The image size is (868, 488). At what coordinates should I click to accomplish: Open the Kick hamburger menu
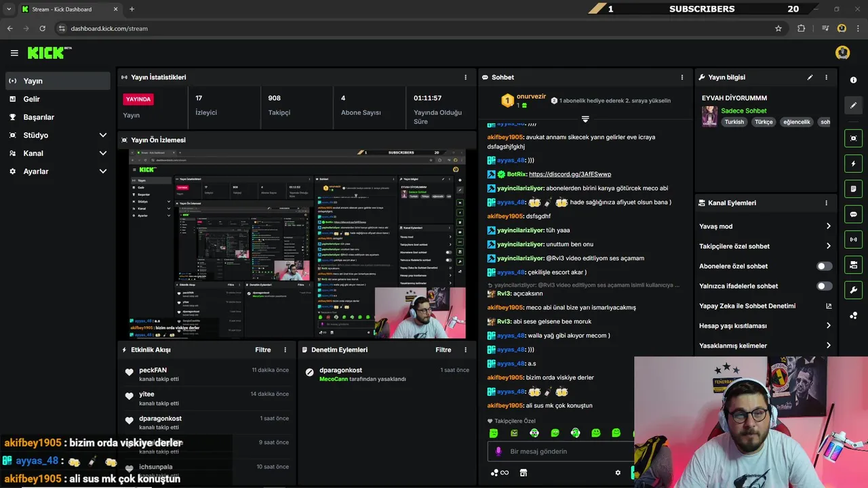tap(14, 53)
